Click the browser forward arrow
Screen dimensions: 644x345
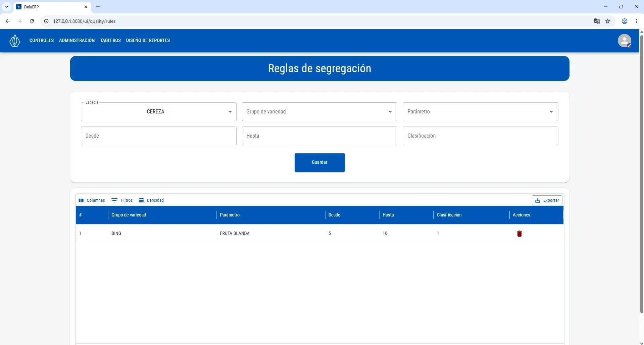pyautogui.click(x=20, y=21)
